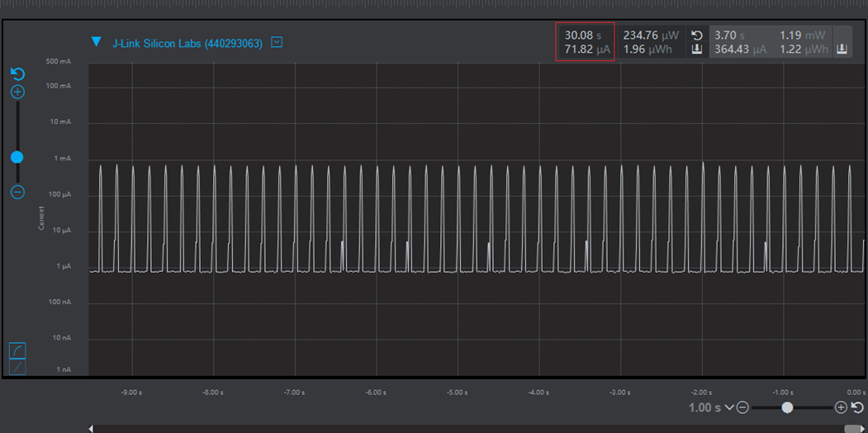Open the dropdown beside J-Link Silicon Labs (440293063)
Image resolution: width=868 pixels, height=433 pixels.
(x=277, y=42)
